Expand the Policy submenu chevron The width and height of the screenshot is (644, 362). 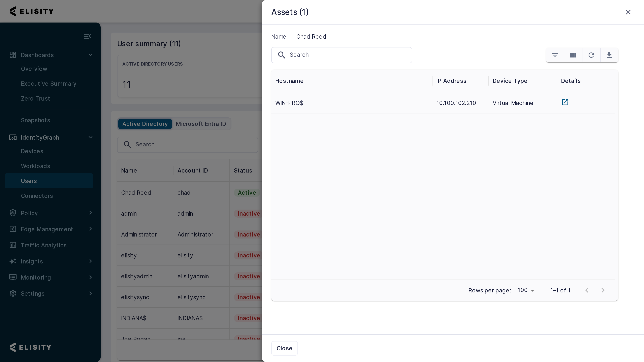[91, 213]
